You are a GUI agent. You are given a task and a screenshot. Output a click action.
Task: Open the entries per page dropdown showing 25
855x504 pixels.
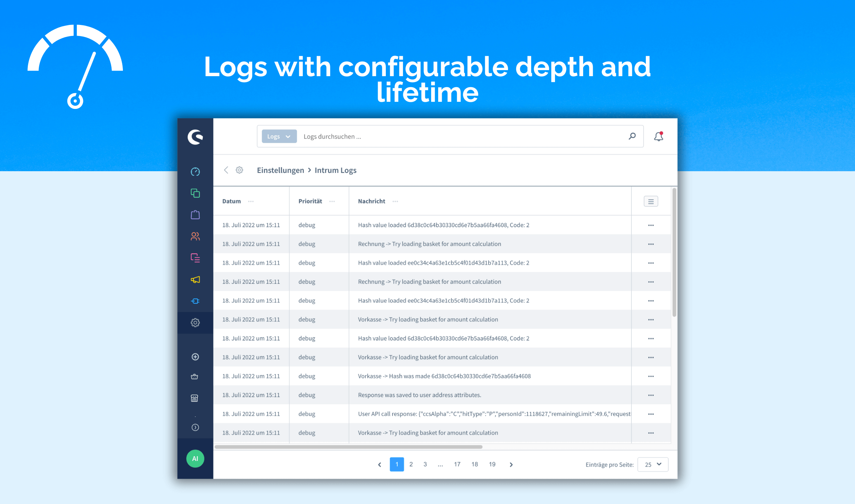(653, 464)
